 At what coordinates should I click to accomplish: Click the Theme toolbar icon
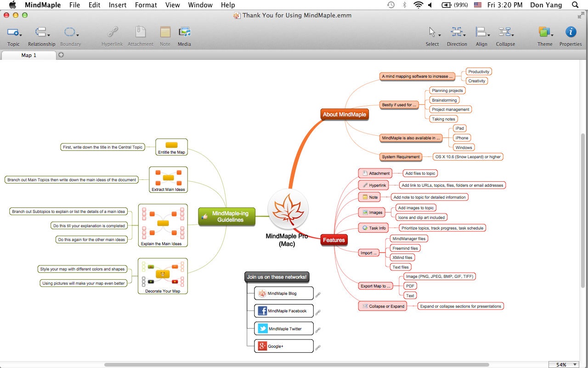[x=544, y=32]
